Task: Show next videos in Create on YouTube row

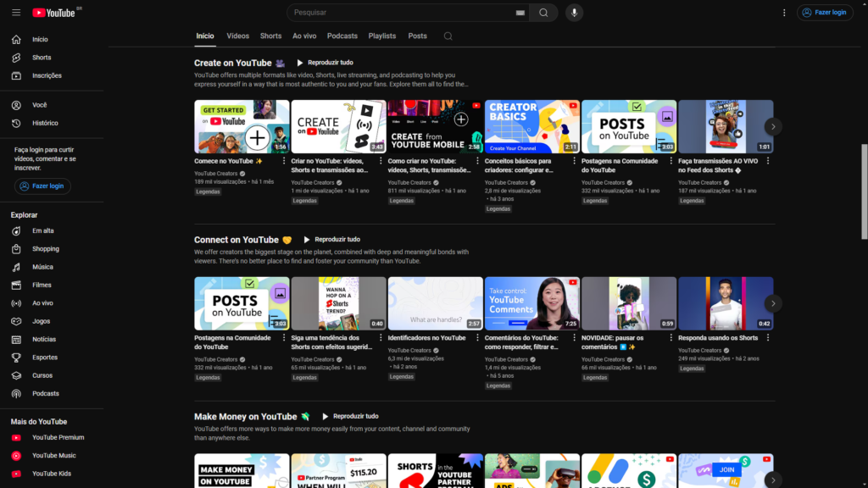Action: click(x=773, y=127)
